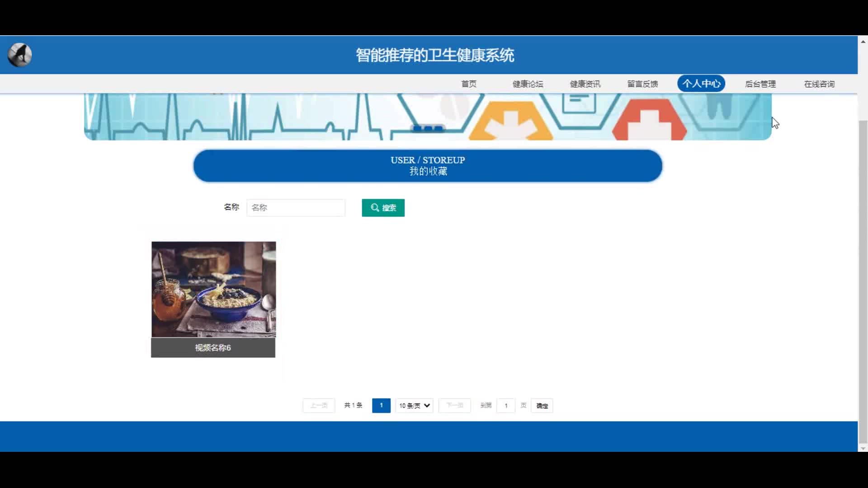The height and width of the screenshot is (488, 868).
Task: Open the 首页 home menu item
Action: (469, 84)
